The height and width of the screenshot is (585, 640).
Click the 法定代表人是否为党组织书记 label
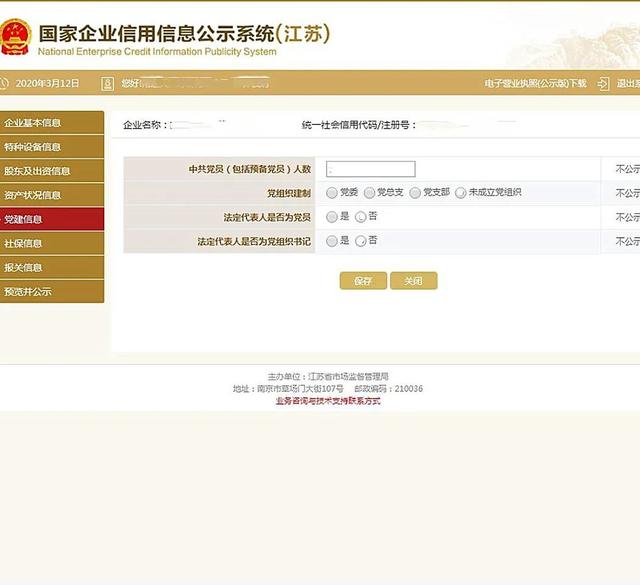(254, 241)
